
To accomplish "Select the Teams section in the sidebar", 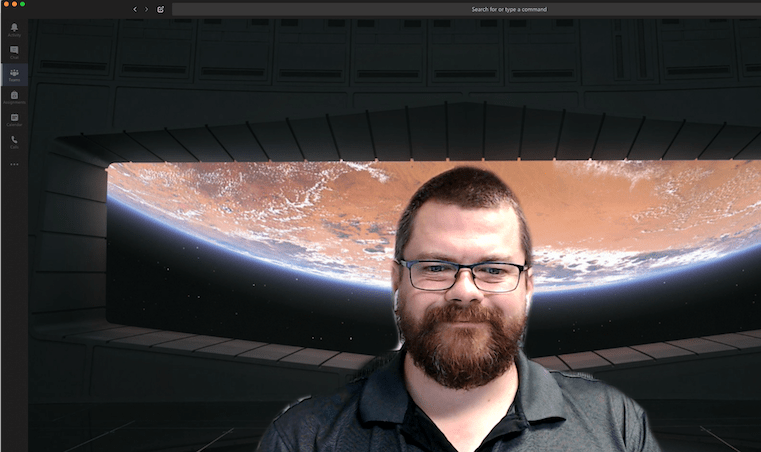I will click(14, 75).
